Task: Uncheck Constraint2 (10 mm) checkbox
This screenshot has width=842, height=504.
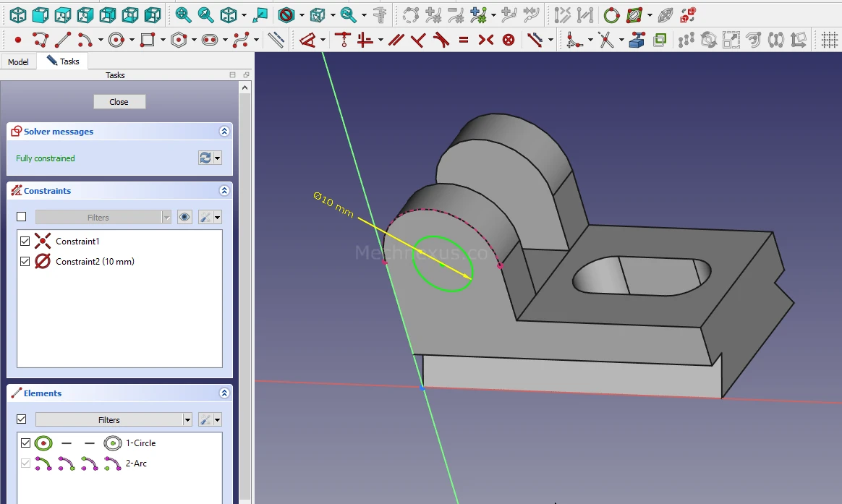Action: [x=25, y=262]
